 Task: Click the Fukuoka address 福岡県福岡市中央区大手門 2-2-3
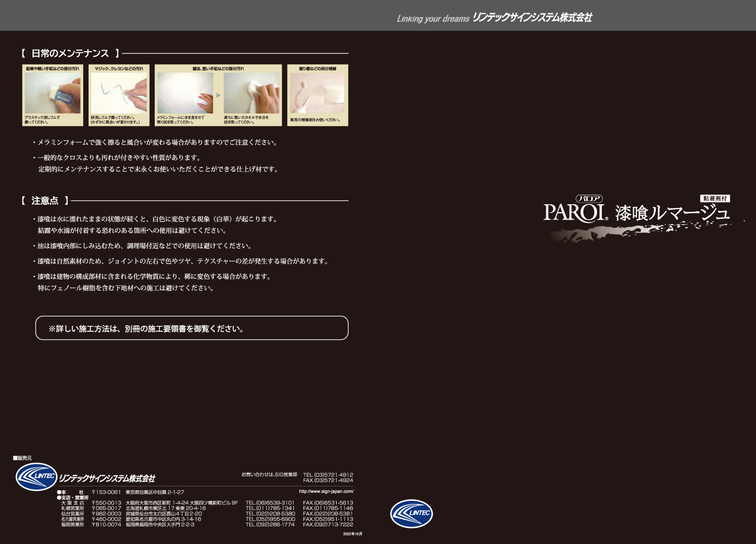click(160, 524)
